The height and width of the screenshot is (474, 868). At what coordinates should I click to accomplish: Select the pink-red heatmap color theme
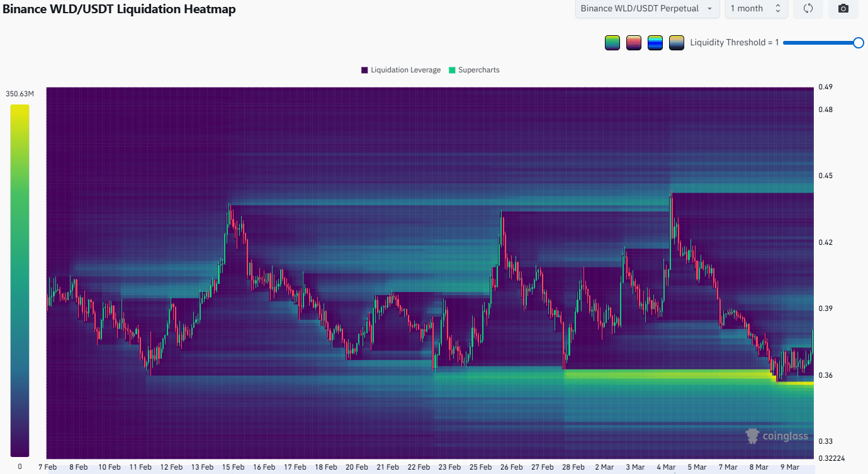pyautogui.click(x=634, y=43)
